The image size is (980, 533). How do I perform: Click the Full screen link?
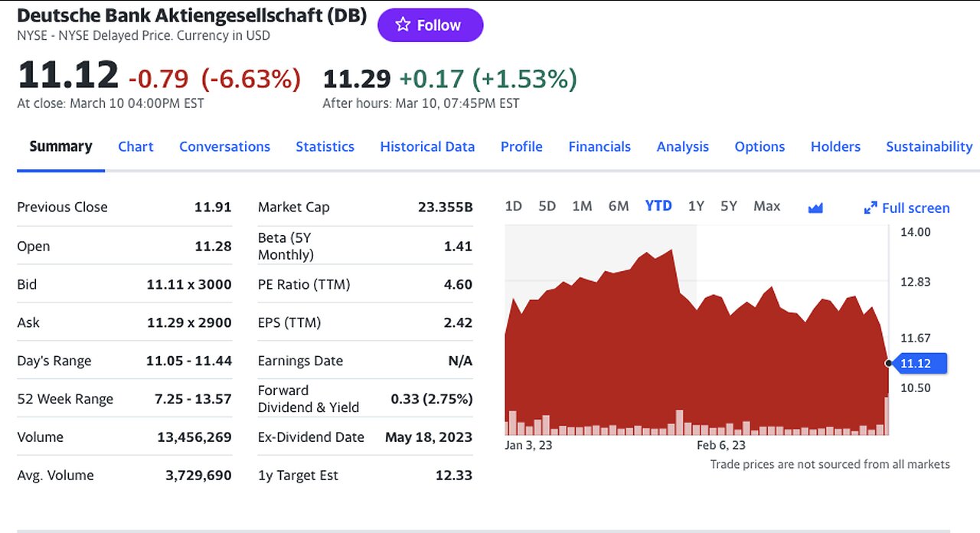coord(916,208)
